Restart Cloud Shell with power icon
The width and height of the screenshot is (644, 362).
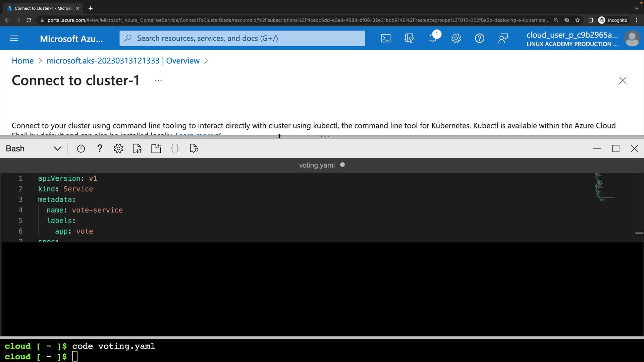(x=81, y=148)
